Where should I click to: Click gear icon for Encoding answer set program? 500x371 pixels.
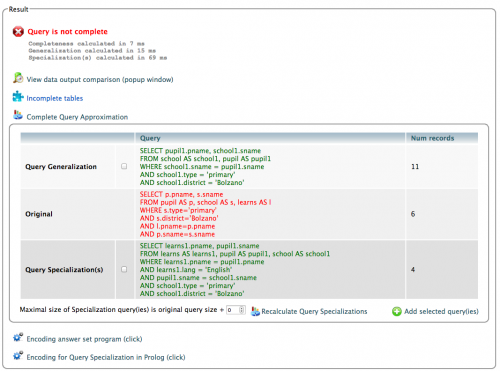pyautogui.click(x=18, y=337)
